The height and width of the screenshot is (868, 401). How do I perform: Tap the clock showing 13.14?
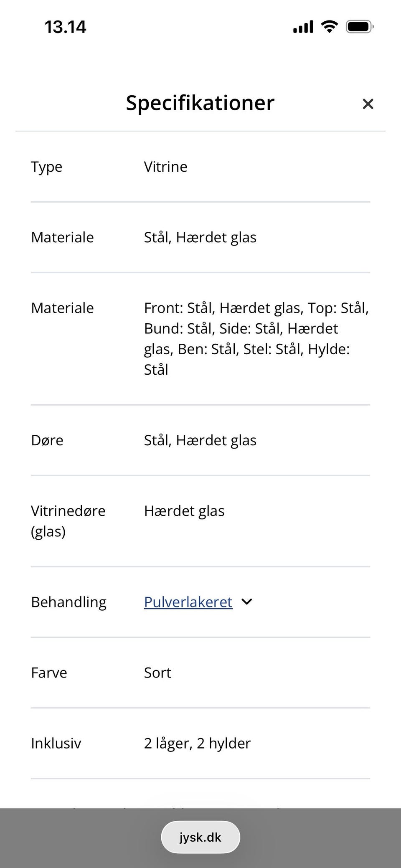65,26
